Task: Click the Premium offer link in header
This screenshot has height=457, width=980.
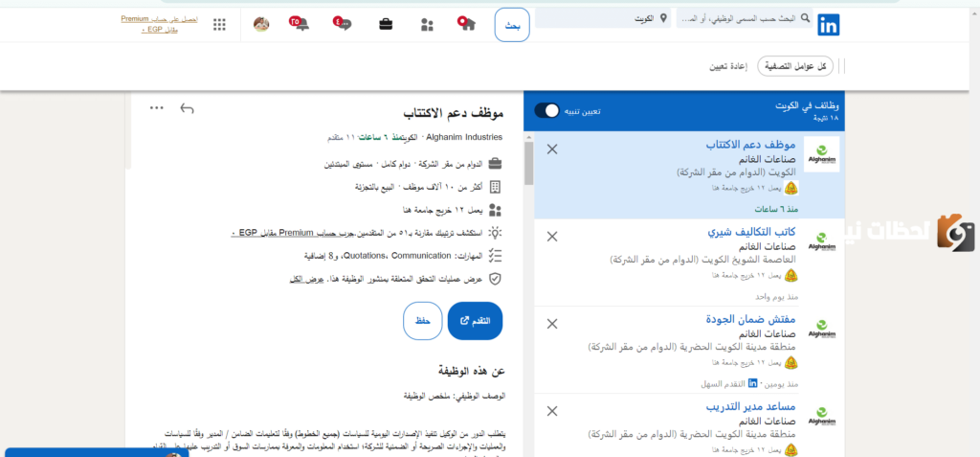Action: tap(160, 24)
